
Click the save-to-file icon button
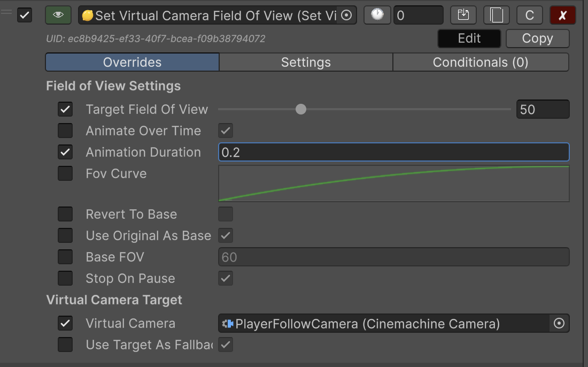(463, 16)
